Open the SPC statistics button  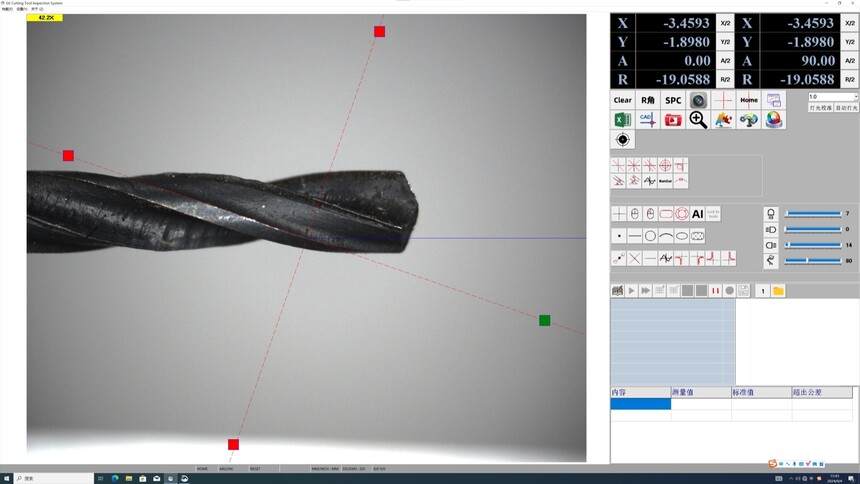[673, 100]
